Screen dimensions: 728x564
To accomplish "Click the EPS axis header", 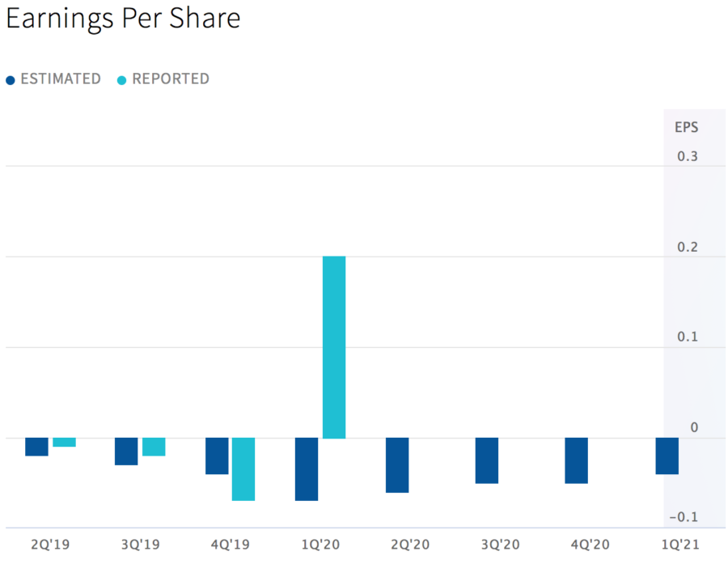I will click(686, 127).
